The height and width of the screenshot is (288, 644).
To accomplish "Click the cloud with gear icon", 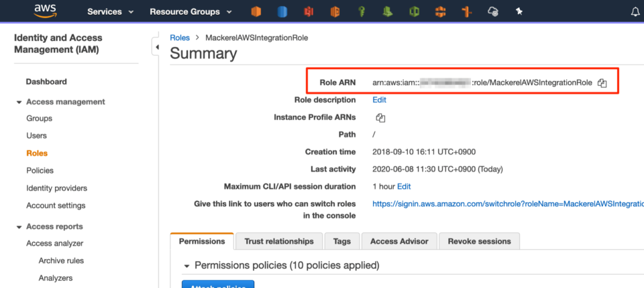I will click(x=492, y=11).
